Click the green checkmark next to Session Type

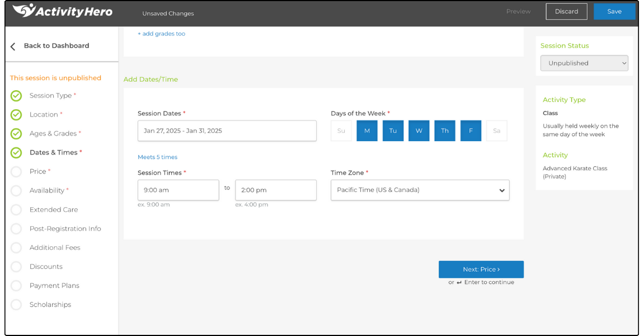[16, 96]
